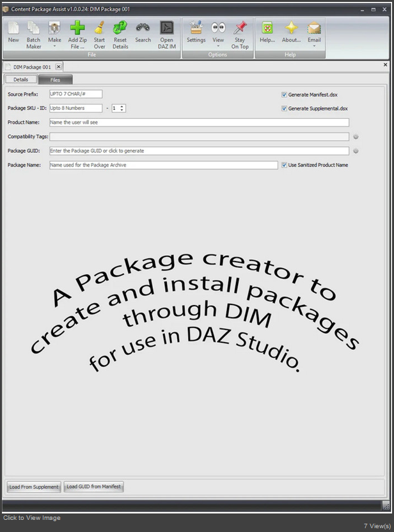Click the Open DAZ IM icon
394x532 pixels.
pos(167,28)
